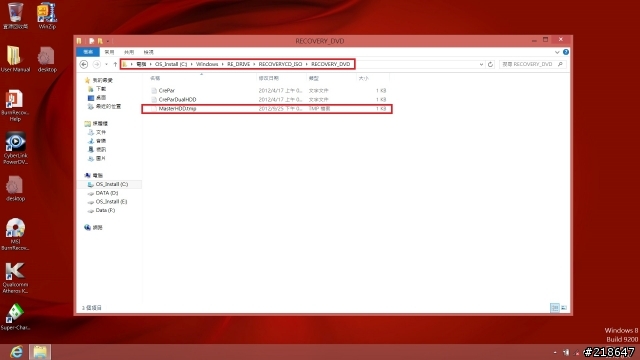The height and width of the screenshot is (360, 640).
Task: Click the RE_DRIVE breadcrumb in the path
Action: [x=238, y=64]
